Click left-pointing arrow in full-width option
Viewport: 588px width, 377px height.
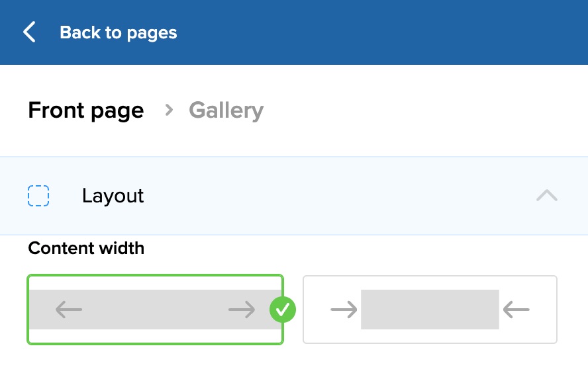tap(69, 309)
